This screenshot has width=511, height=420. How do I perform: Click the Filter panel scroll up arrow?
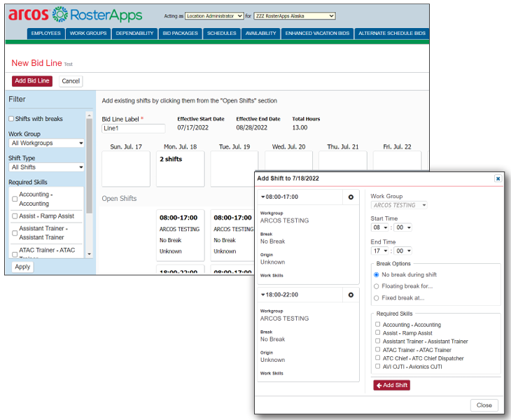[90, 115]
